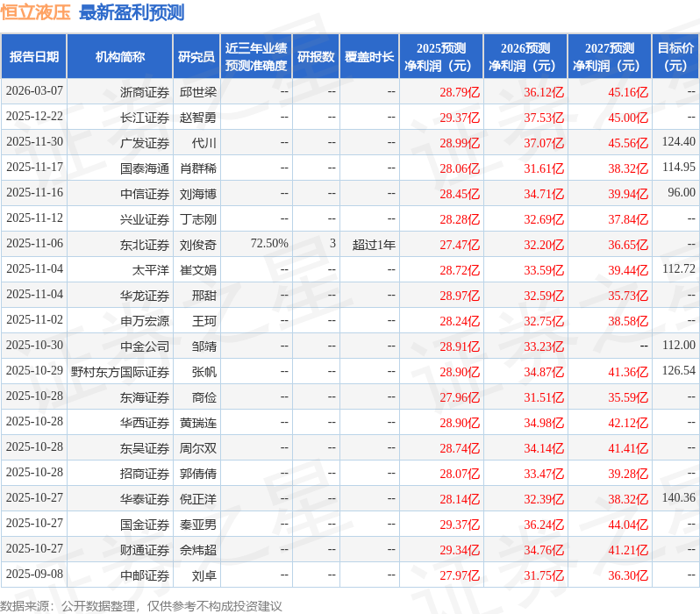Click the 恒立液压 title text

36,12
